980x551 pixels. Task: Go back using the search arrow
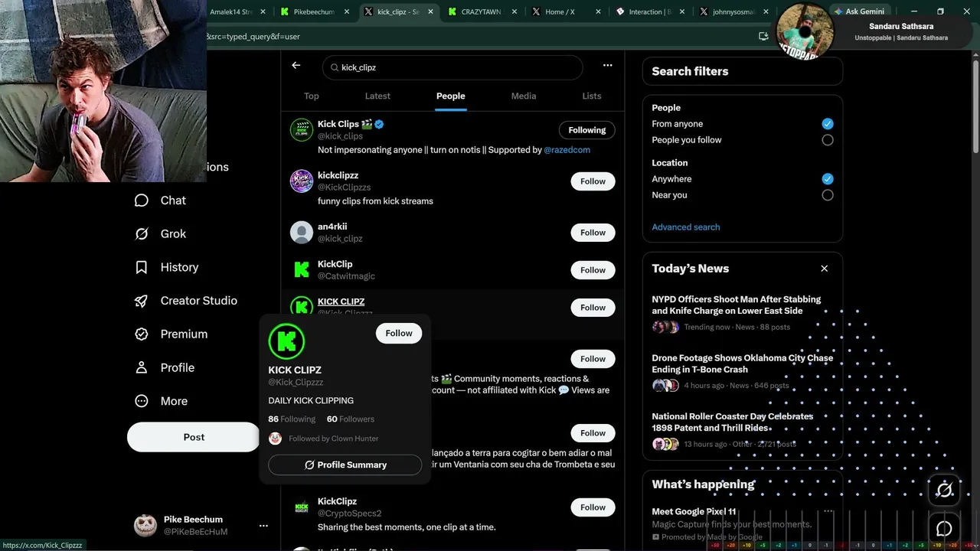(296, 66)
